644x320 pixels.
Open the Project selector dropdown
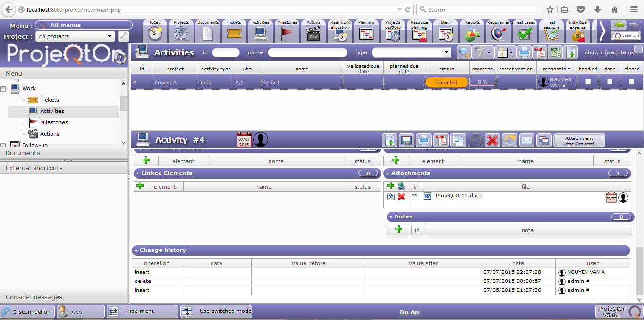coord(109,36)
